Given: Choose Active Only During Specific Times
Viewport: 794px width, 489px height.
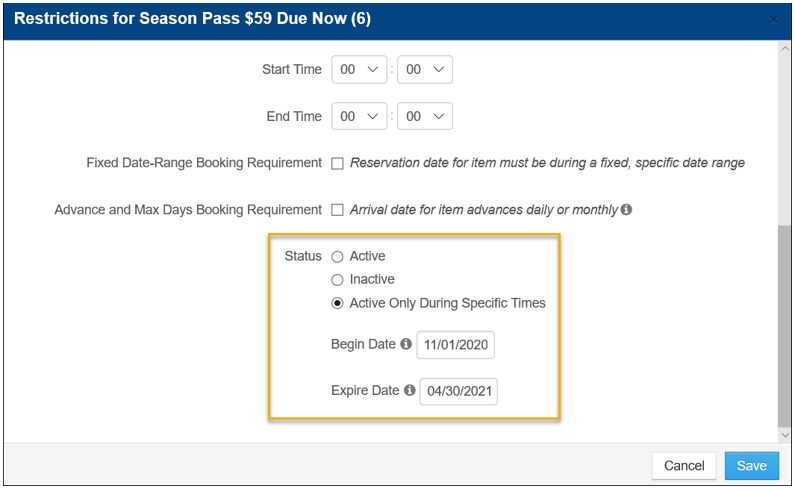Looking at the screenshot, I should point(337,303).
